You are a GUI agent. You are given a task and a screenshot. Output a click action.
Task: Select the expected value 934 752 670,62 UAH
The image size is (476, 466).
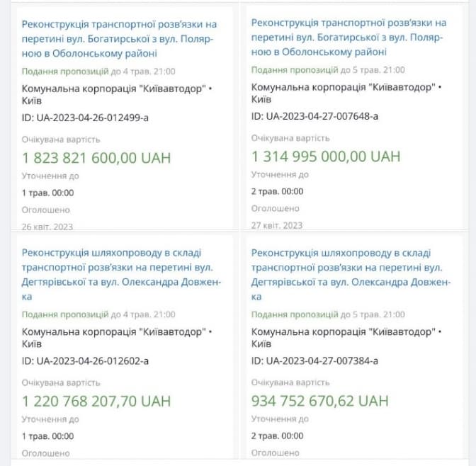320,402
